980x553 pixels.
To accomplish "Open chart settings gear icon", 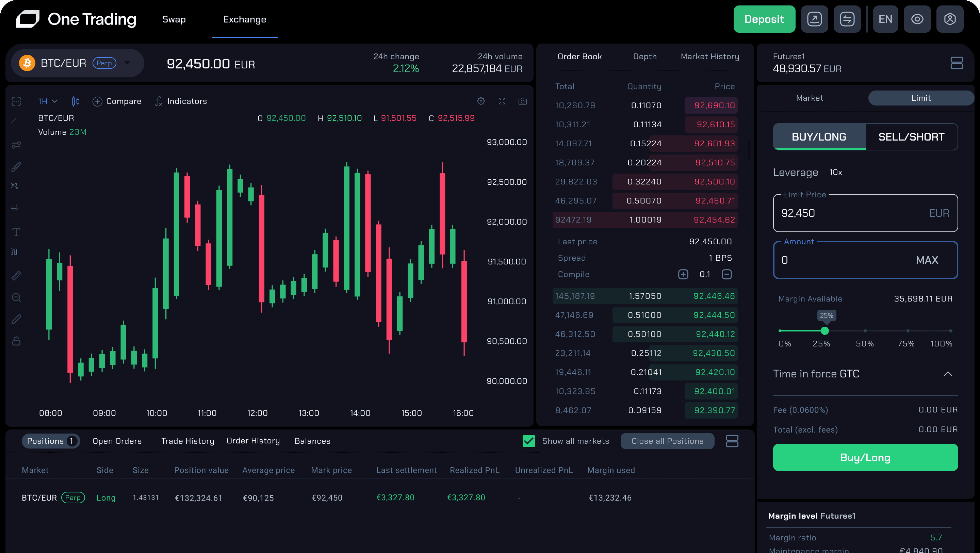I will point(481,101).
